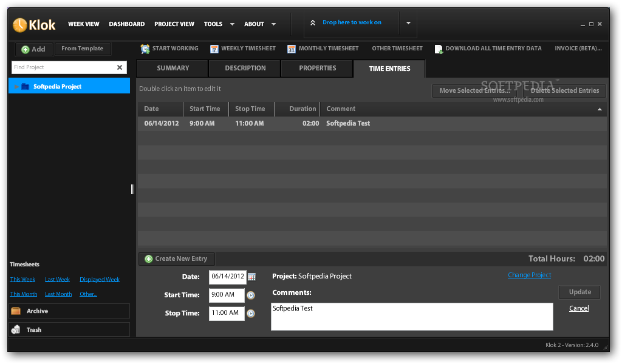
Task: Open the dropdown next to Drop here
Action: (408, 23)
